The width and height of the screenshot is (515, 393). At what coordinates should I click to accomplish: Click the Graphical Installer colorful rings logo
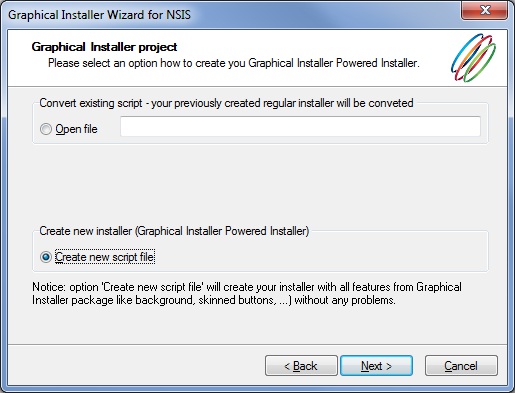pos(473,58)
